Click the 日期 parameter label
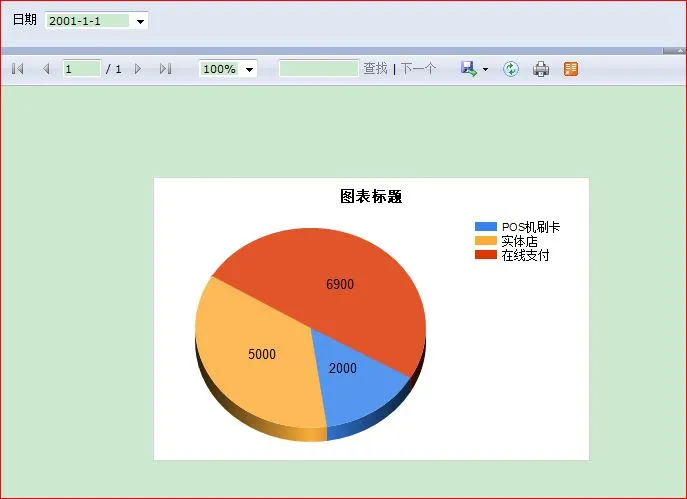 (x=25, y=20)
